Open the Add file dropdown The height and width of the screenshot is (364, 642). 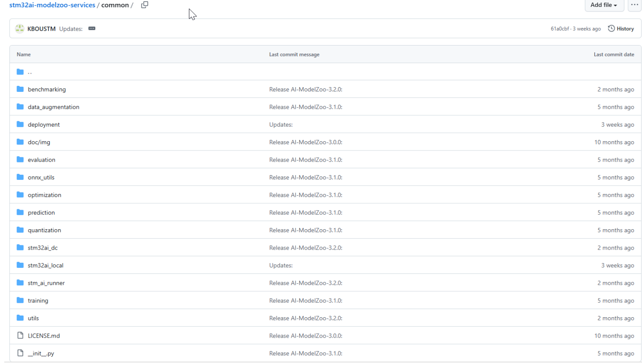603,5
